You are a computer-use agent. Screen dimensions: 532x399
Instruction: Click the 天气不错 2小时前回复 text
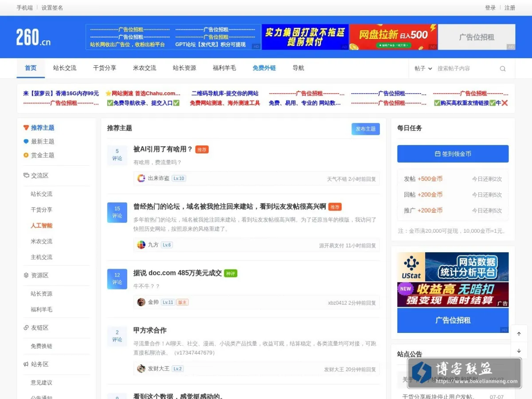pos(352,179)
